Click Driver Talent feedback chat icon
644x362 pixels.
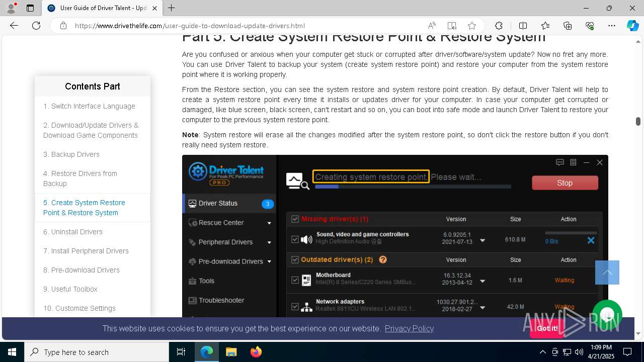pyautogui.click(x=560, y=162)
